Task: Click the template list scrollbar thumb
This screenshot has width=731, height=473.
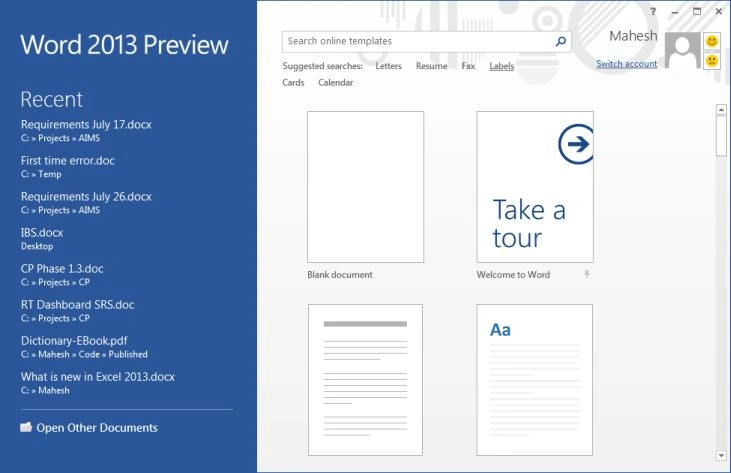Action: tap(721, 136)
